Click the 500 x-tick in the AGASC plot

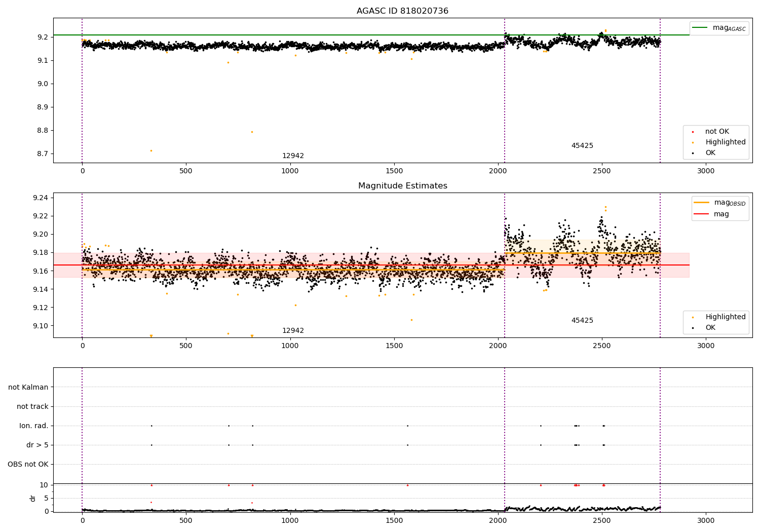tap(186, 171)
